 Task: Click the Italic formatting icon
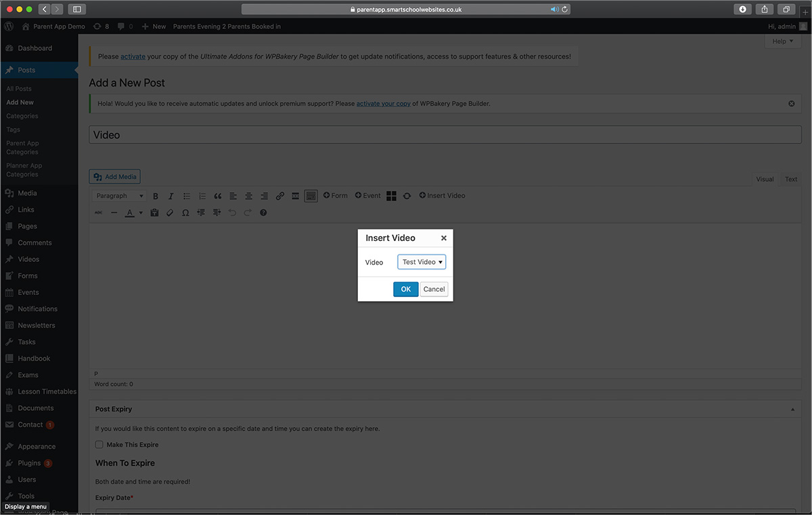point(171,196)
